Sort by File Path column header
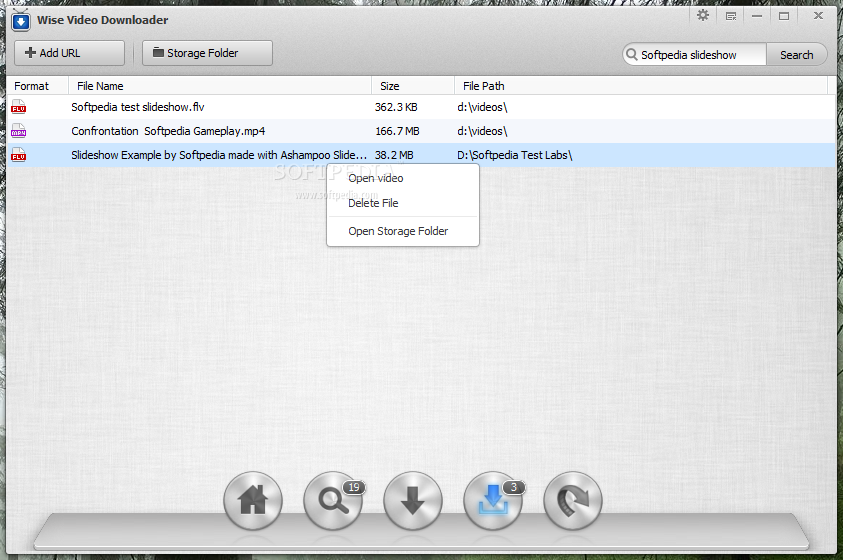Image resolution: width=843 pixels, height=560 pixels. coord(641,86)
